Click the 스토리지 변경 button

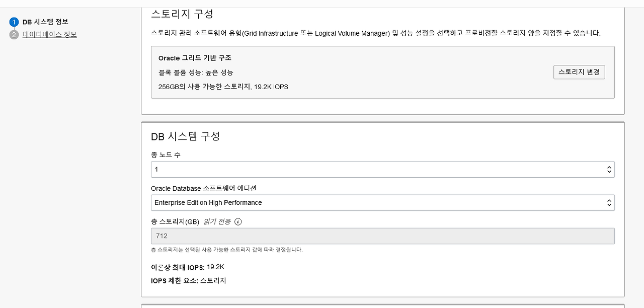pos(579,72)
